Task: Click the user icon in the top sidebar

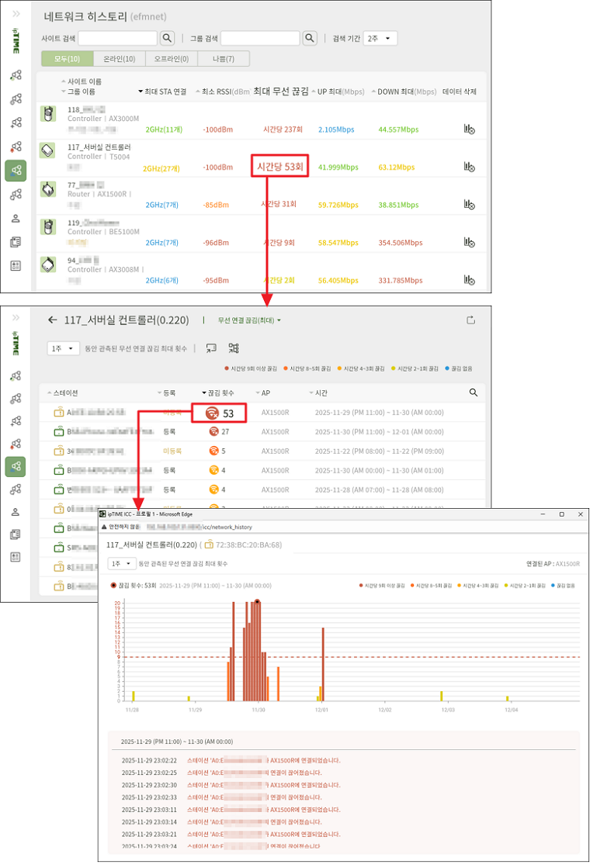Action: pyautogui.click(x=16, y=218)
